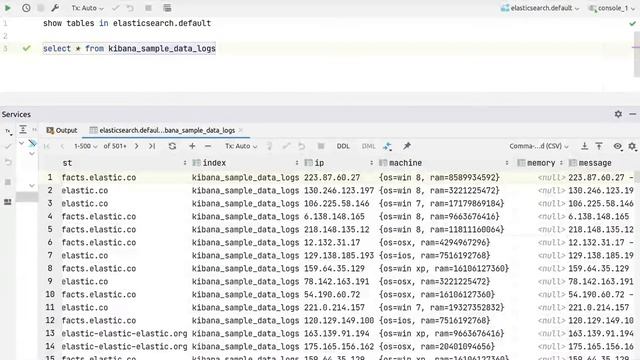
Task: Open view options via the eye icon
Action: pos(618,146)
